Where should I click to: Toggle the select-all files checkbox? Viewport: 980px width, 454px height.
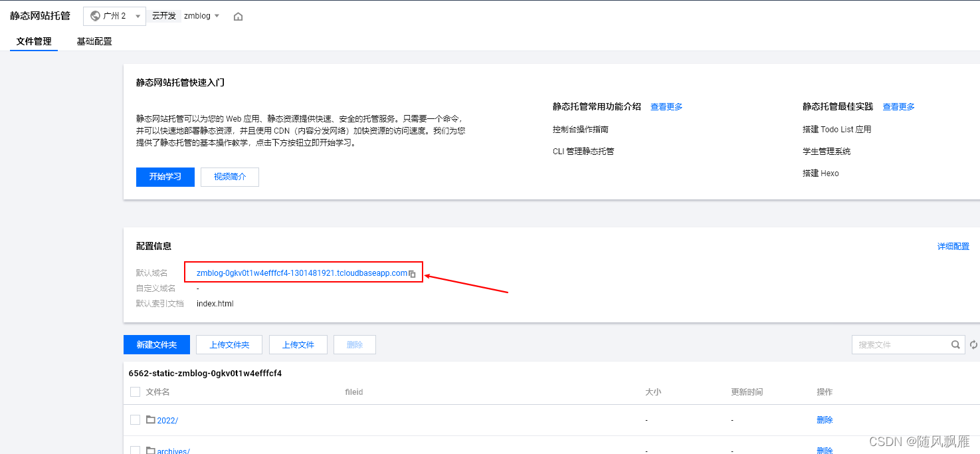tap(135, 392)
